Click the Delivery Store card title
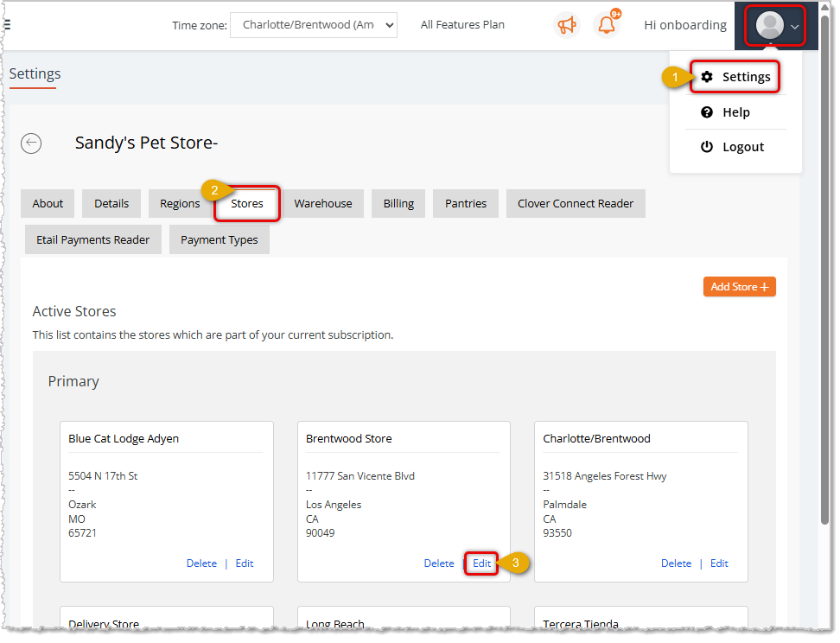840x643 pixels. click(104, 624)
